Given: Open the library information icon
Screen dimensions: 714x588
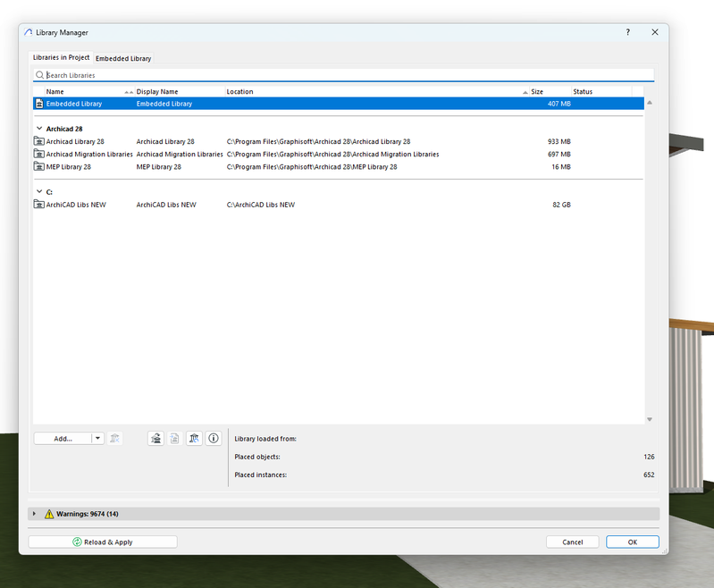Looking at the screenshot, I should [x=213, y=438].
